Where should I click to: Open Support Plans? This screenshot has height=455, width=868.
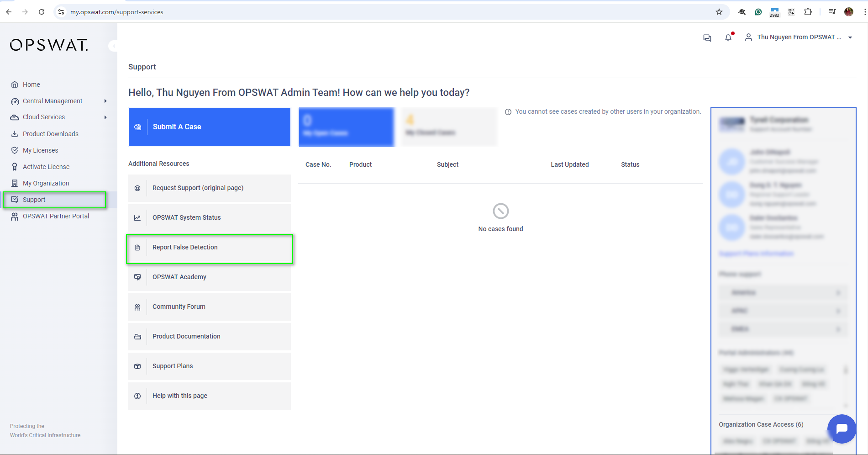click(x=210, y=366)
